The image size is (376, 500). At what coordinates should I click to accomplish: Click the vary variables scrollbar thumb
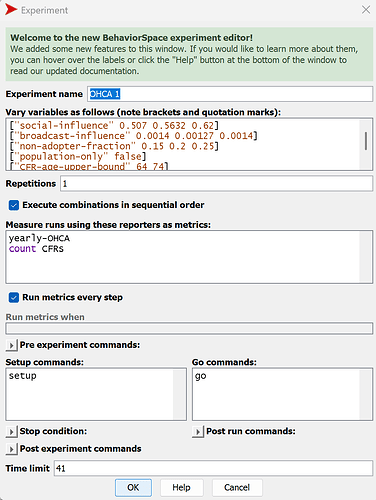click(x=366, y=141)
